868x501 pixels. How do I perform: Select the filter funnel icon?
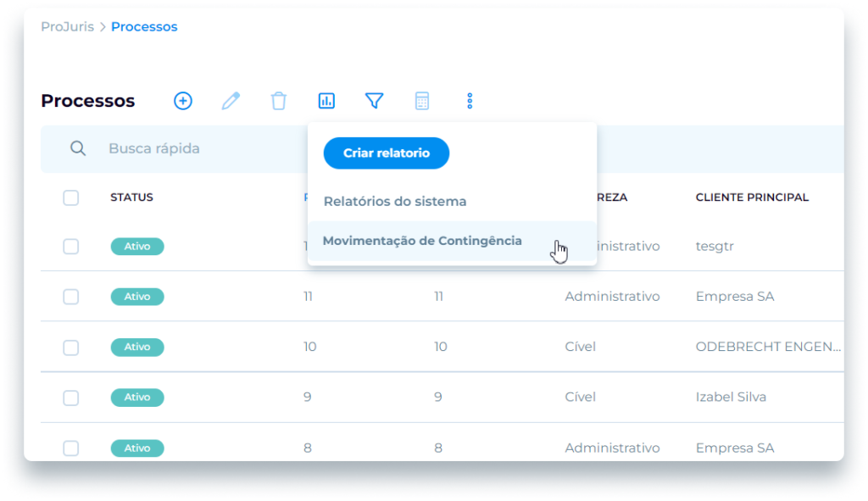coord(374,100)
